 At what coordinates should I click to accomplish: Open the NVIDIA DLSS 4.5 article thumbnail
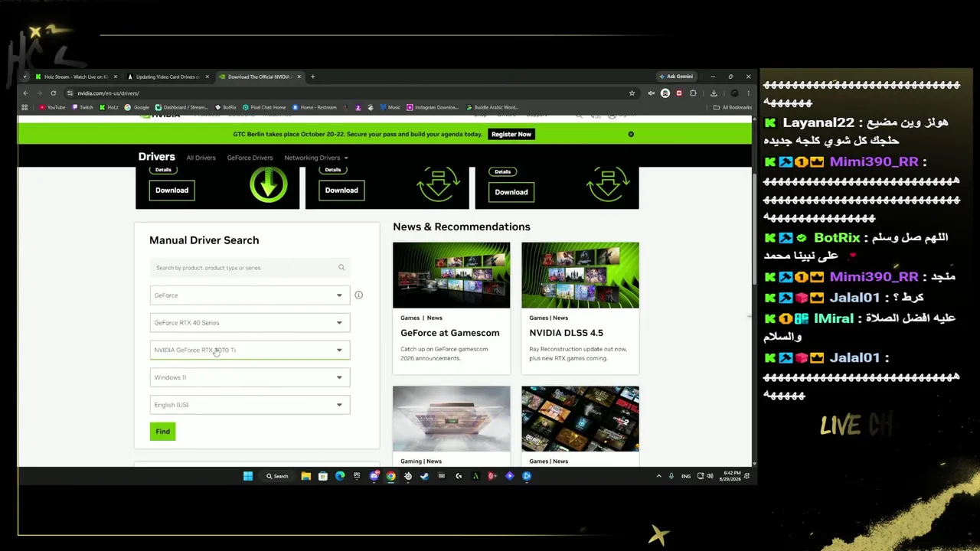(x=580, y=275)
